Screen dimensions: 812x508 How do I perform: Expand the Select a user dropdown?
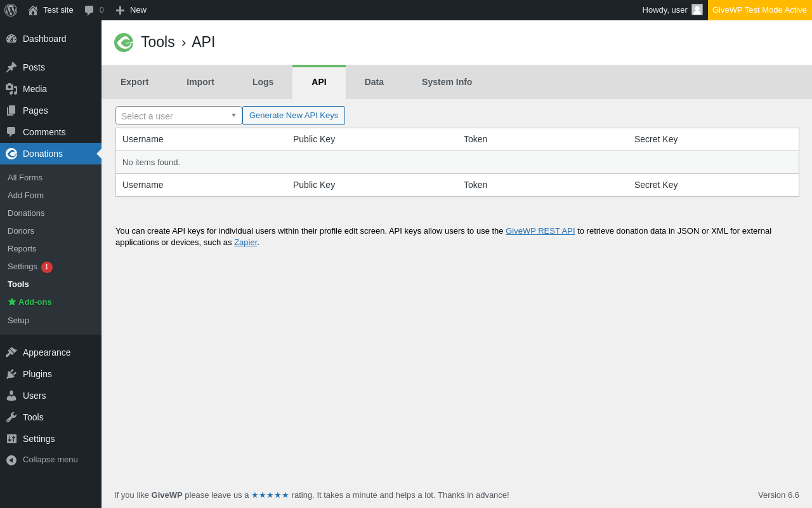(178, 116)
